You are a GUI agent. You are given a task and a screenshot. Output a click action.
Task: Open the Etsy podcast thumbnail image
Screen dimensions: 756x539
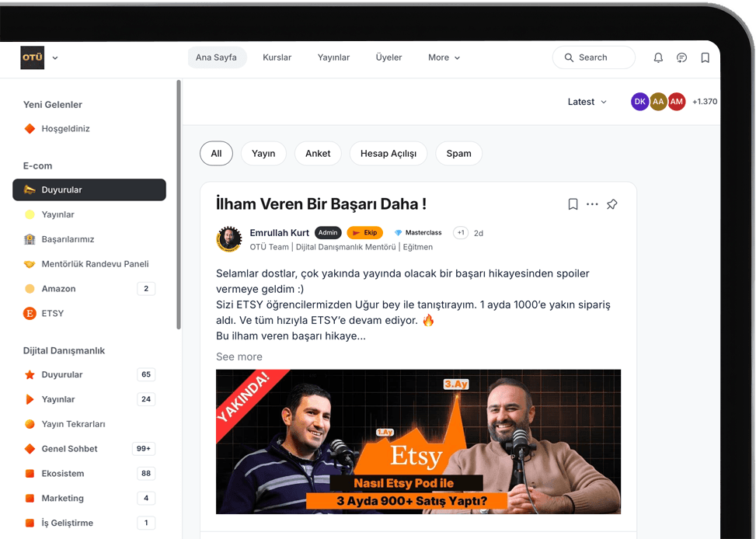[418, 442]
